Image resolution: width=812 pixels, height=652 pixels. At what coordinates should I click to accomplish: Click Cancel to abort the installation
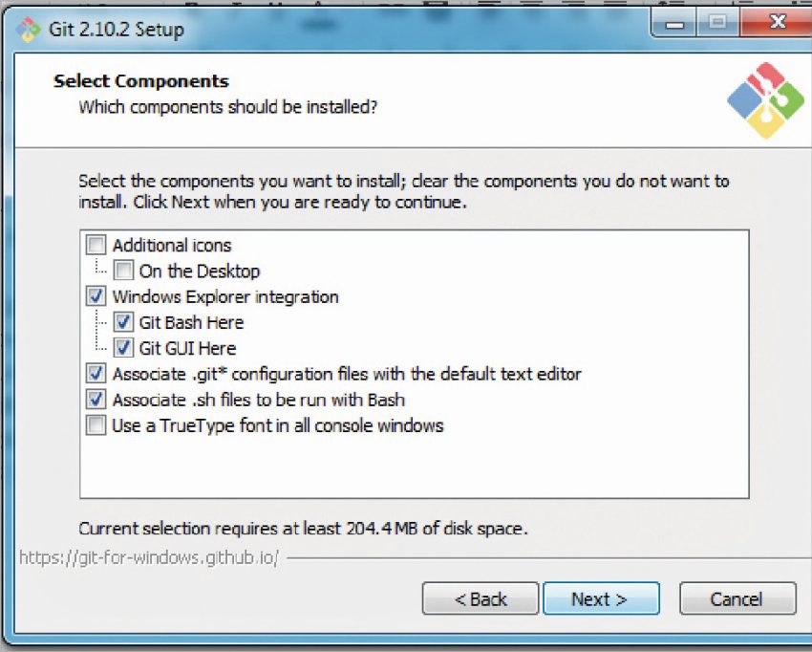(x=737, y=598)
